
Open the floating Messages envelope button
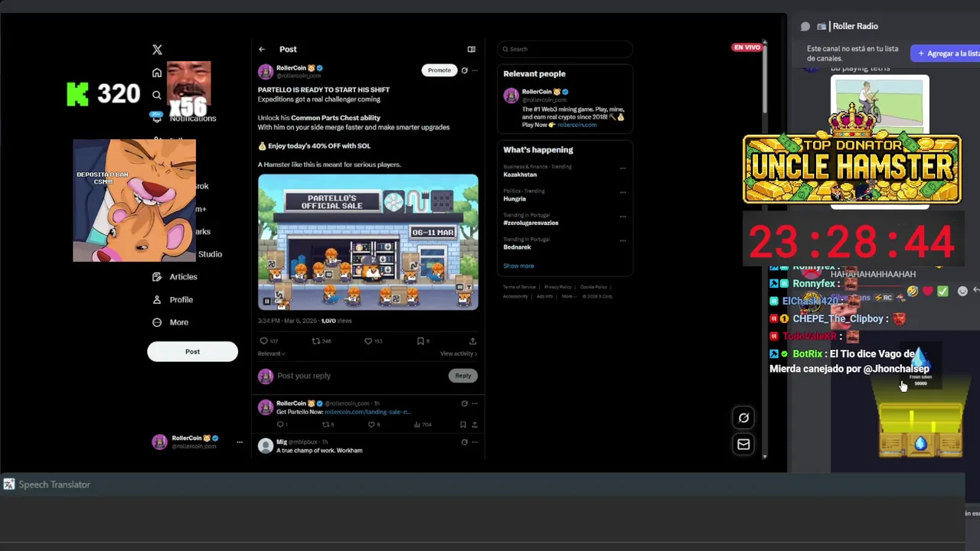pos(743,444)
